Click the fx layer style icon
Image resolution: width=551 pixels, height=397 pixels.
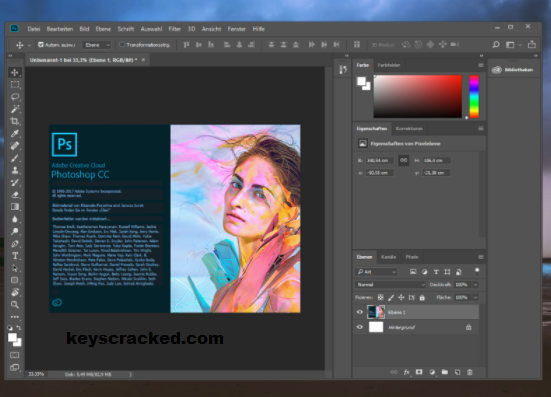tap(407, 372)
